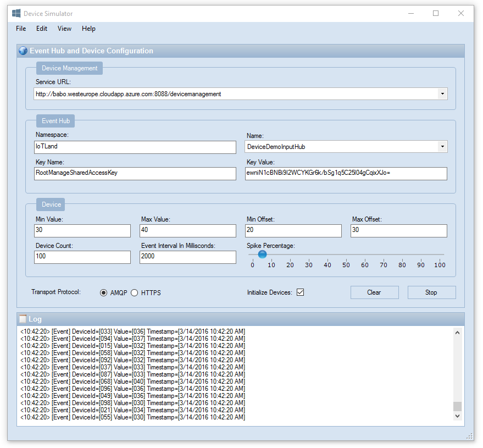Image resolution: width=483 pixels, height=448 pixels.
Task: Click the Spike Percentage slider thumb
Action: point(262,255)
